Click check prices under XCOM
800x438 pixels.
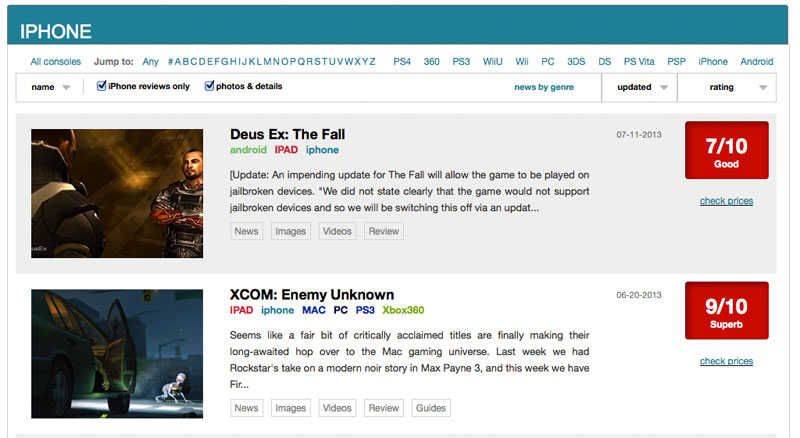click(x=727, y=361)
